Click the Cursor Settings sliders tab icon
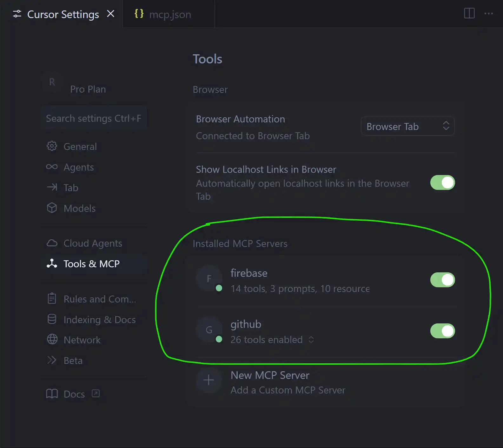Image resolution: width=503 pixels, height=448 pixels. [x=17, y=14]
